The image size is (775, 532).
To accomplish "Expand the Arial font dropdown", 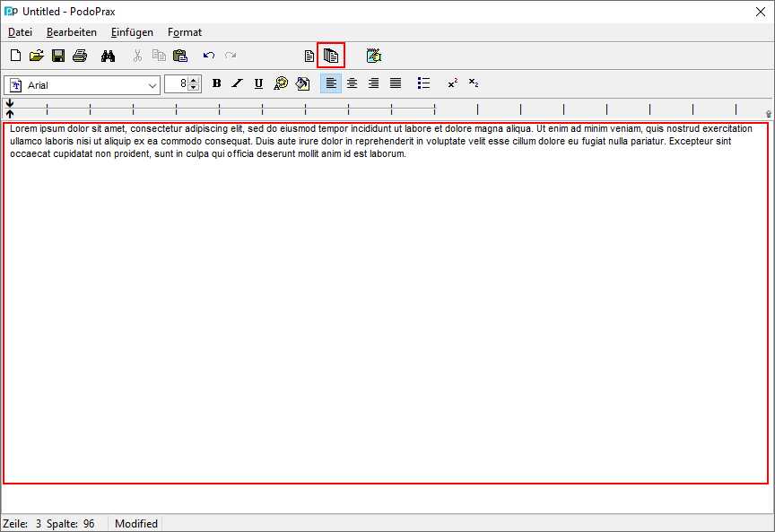I will [x=152, y=84].
